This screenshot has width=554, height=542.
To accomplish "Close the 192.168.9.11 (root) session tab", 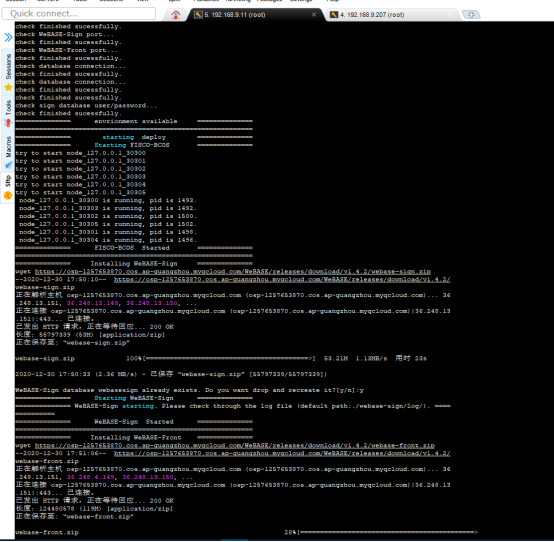I will [x=314, y=14].
